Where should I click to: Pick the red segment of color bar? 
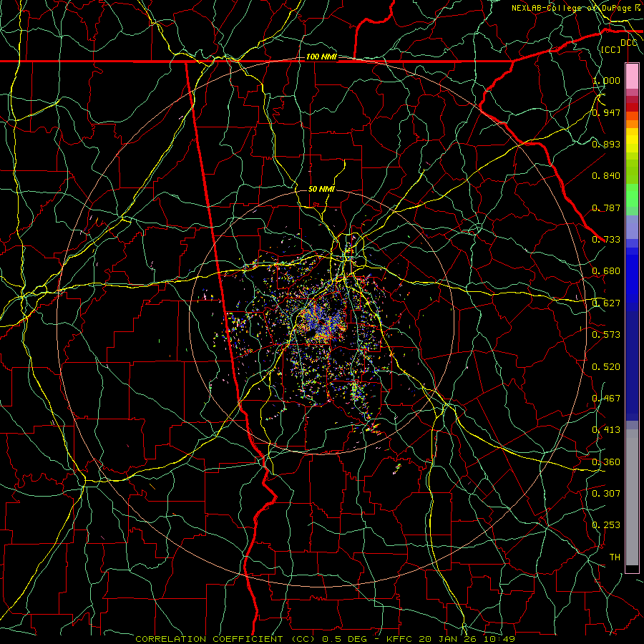click(632, 107)
